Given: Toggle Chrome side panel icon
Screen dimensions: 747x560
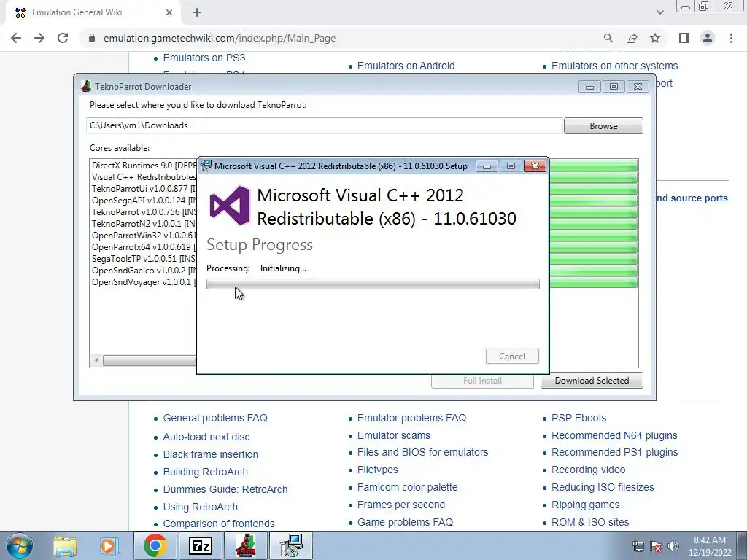Looking at the screenshot, I should (684, 38).
